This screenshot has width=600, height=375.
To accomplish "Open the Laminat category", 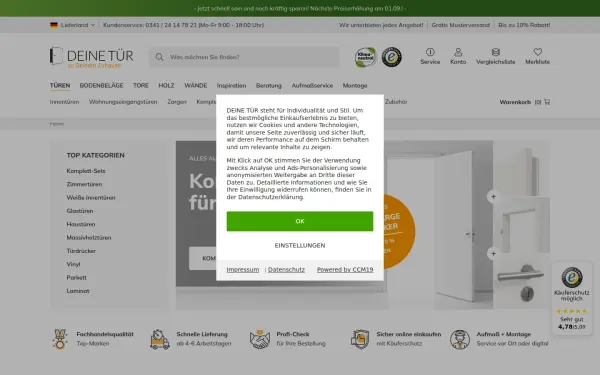I will click(78, 291).
